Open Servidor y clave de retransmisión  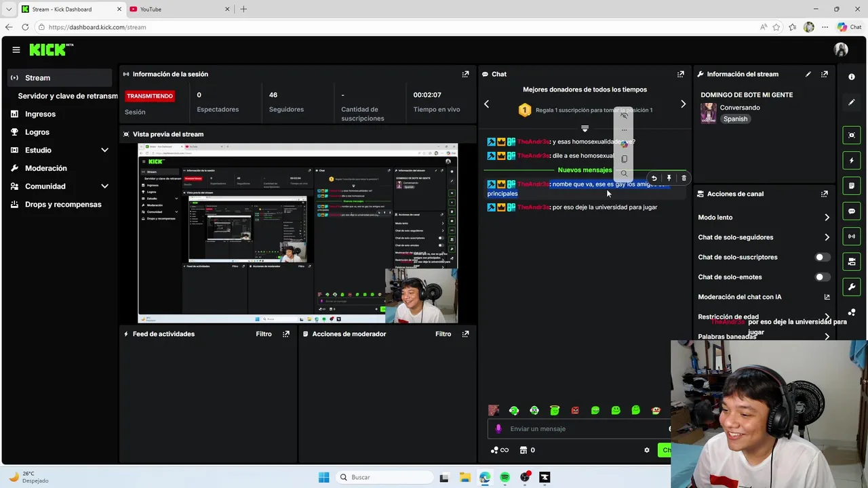click(x=68, y=96)
